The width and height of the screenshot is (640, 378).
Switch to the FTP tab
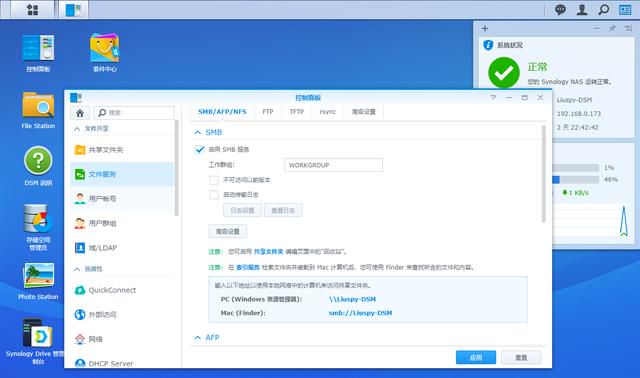pos(268,111)
